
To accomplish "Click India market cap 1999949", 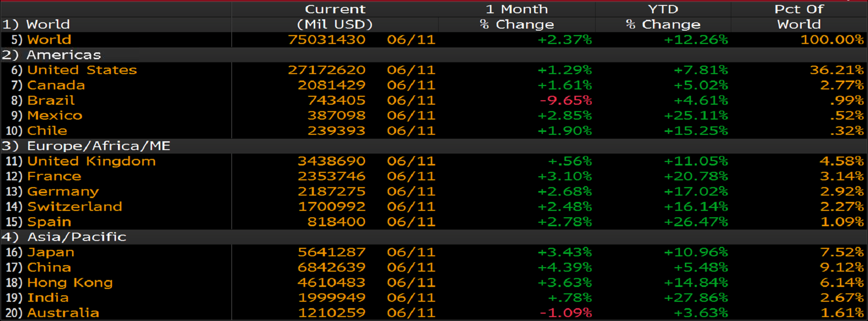I will tap(332, 298).
